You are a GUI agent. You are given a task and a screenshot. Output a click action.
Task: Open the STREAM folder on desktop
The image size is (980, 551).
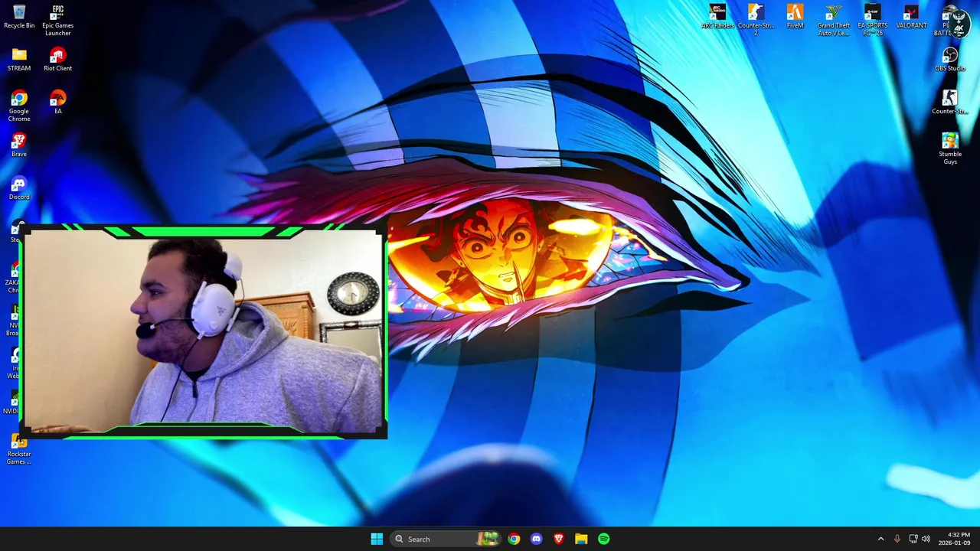[x=19, y=60]
